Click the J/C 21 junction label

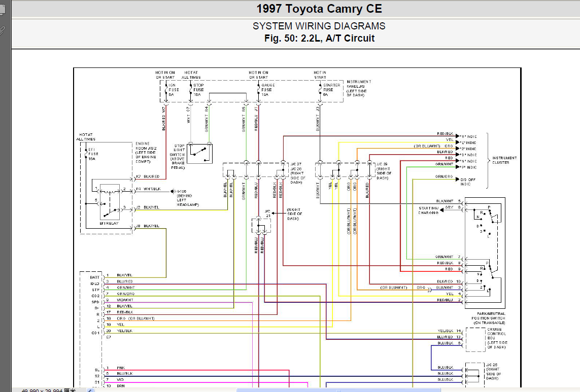pos(267,213)
